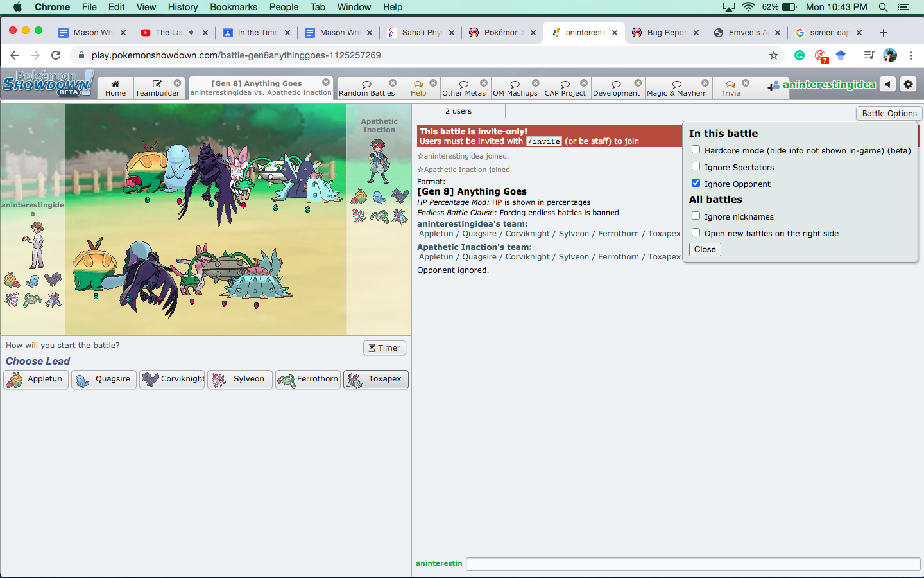
Task: Close the Trivia tab
Action: [x=746, y=83]
